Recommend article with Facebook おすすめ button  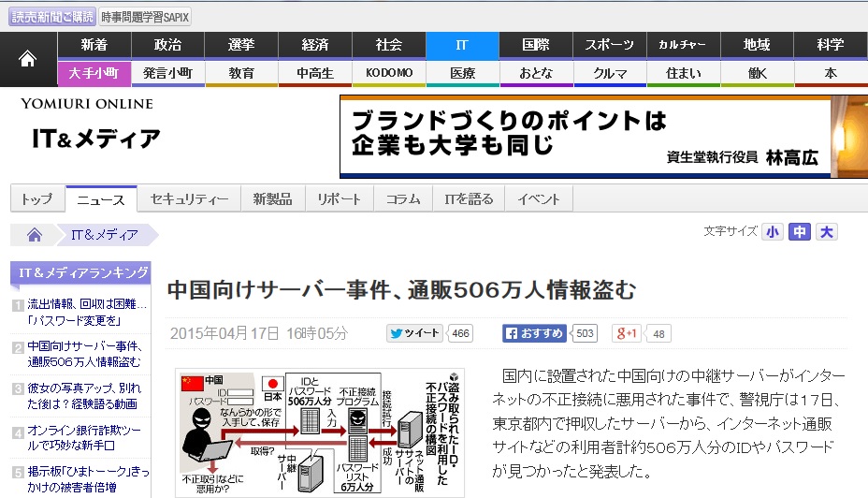tap(534, 333)
